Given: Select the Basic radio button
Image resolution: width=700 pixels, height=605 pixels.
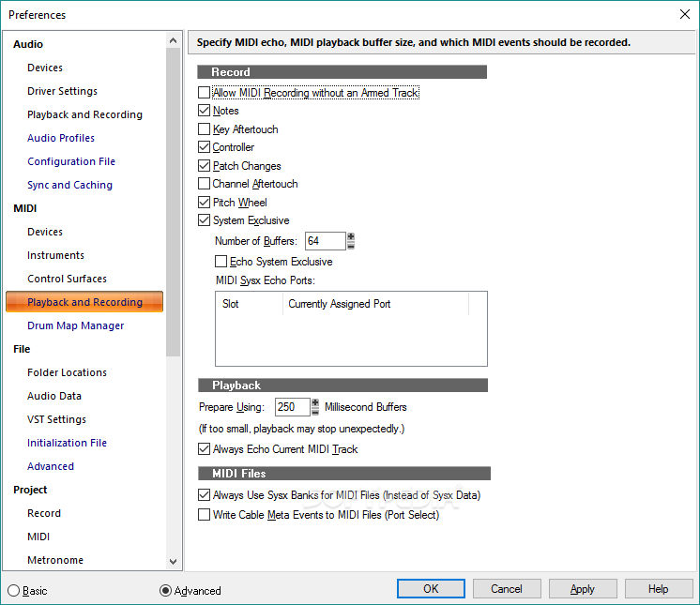Looking at the screenshot, I should coord(14,590).
